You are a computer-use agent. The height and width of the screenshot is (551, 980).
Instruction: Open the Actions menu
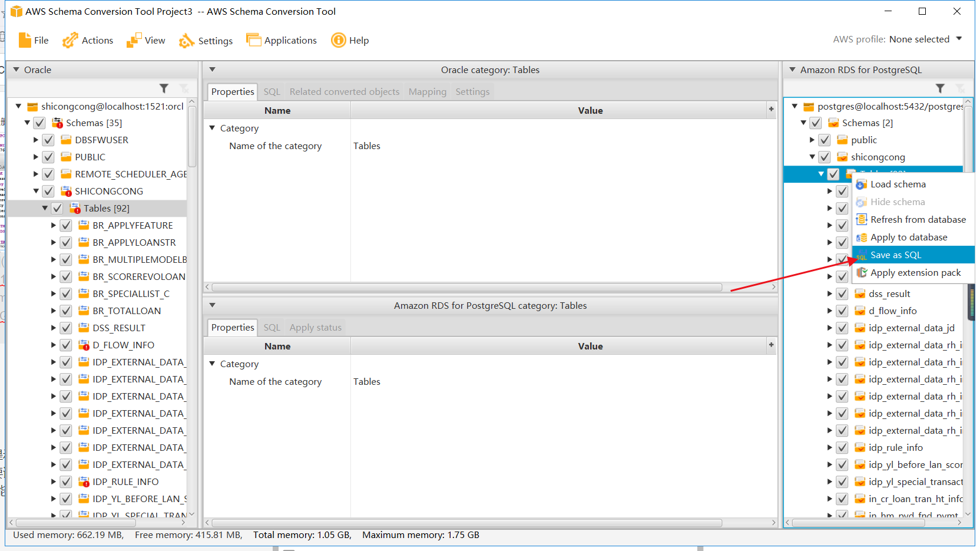coord(88,40)
